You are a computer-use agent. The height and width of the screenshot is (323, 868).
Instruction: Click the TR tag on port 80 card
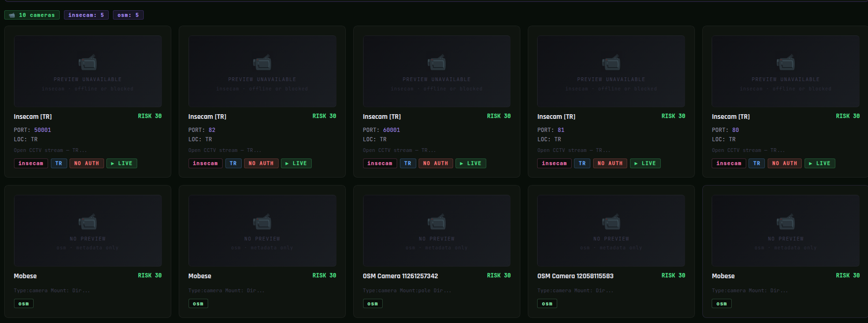pos(757,163)
